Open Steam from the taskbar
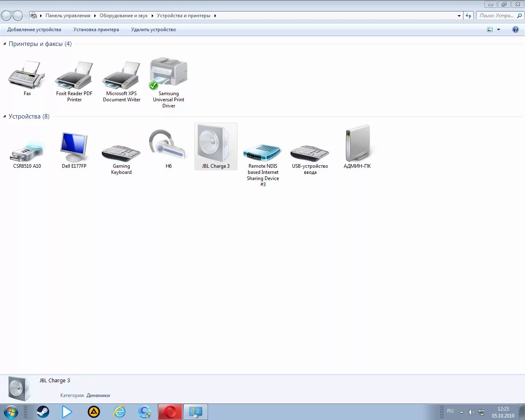This screenshot has height=420, width=525. (43, 412)
